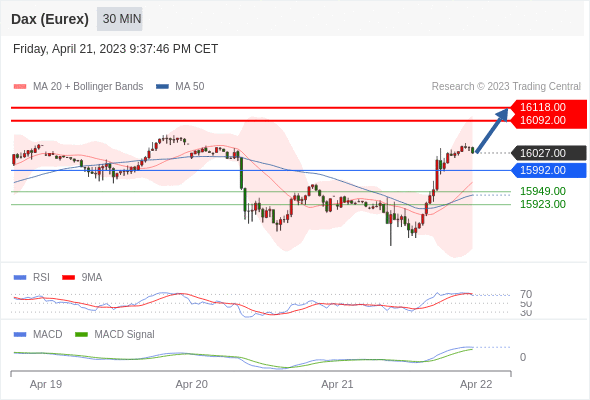The height and width of the screenshot is (400, 590).
Task: Click the MACD blue legend marker
Action: 20,335
